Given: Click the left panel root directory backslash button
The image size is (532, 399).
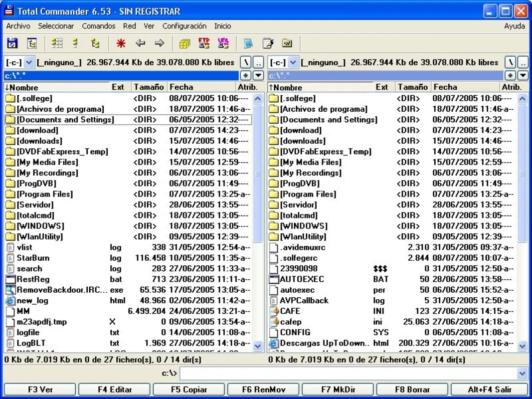Looking at the screenshot, I should 247,63.
